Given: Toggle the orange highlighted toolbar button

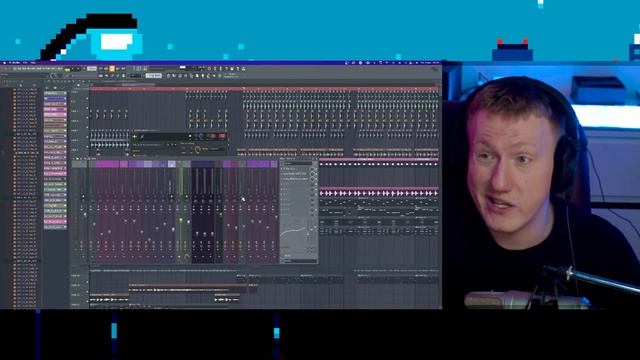Looking at the screenshot, I should tap(112, 69).
